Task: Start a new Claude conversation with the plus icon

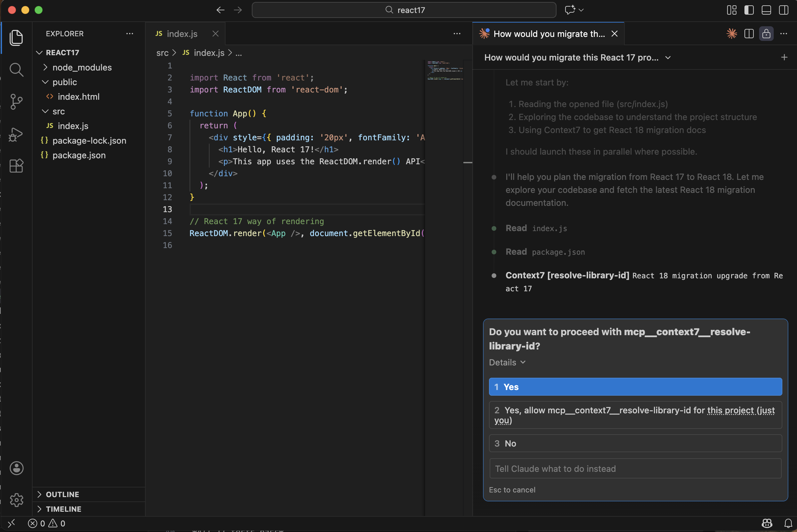Action: (784, 57)
